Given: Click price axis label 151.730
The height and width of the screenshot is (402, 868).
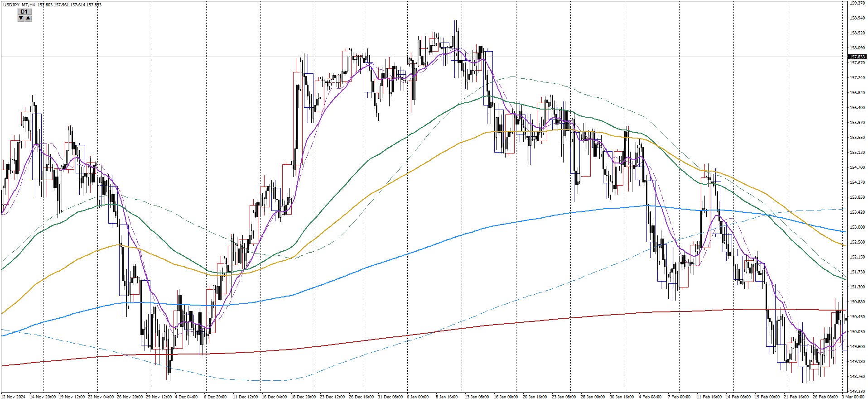Looking at the screenshot, I should coord(857,272).
